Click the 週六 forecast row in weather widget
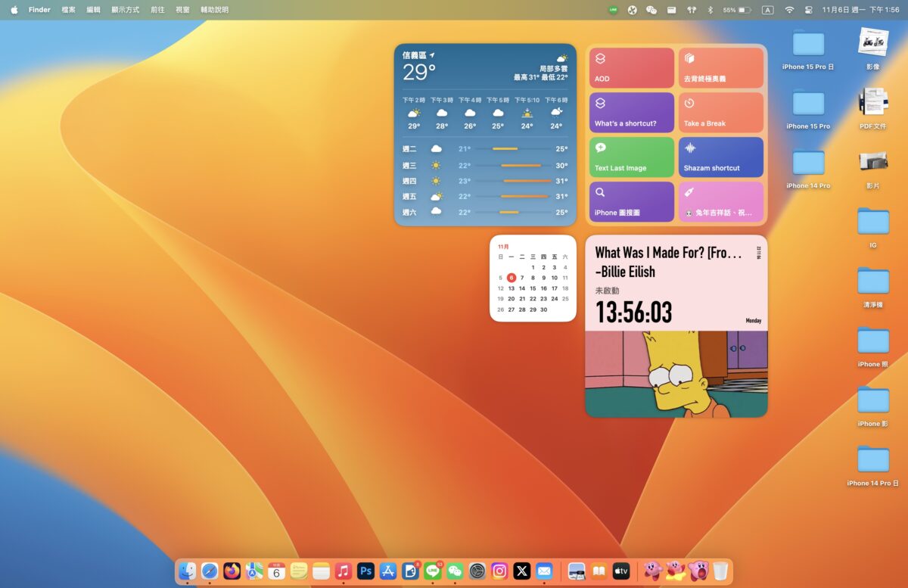This screenshot has width=908, height=588. 485,212
